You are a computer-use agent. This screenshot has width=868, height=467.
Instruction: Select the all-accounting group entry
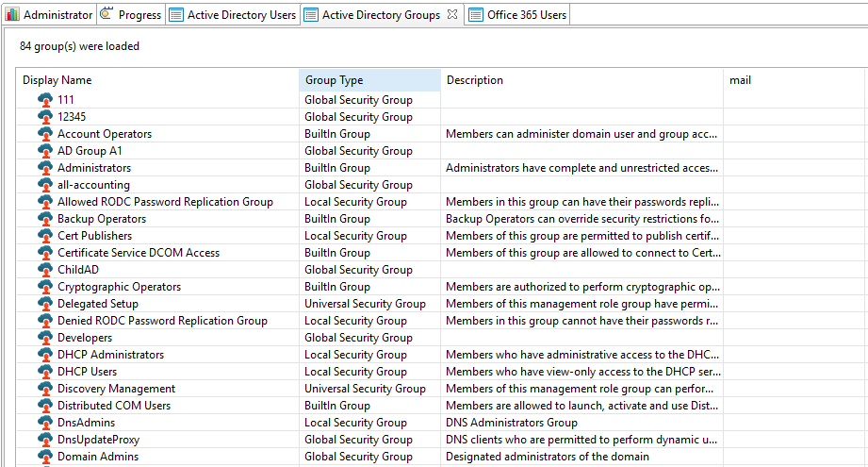pos(93,185)
